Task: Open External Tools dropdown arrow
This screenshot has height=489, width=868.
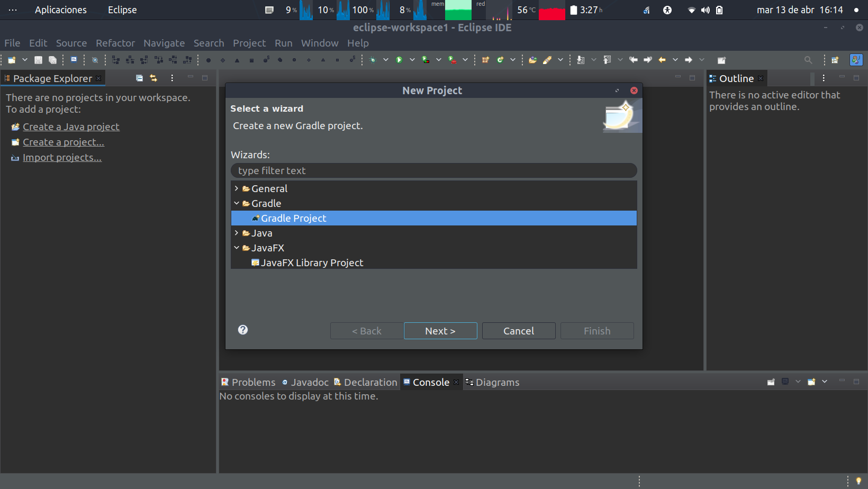Action: pyautogui.click(x=465, y=60)
